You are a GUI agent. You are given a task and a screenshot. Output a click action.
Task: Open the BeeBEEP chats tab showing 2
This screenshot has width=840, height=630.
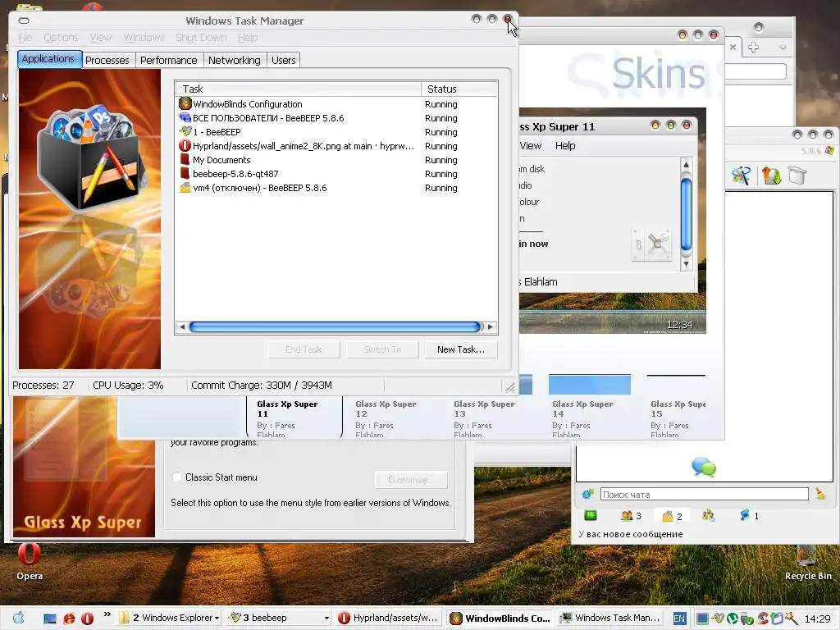click(672, 516)
